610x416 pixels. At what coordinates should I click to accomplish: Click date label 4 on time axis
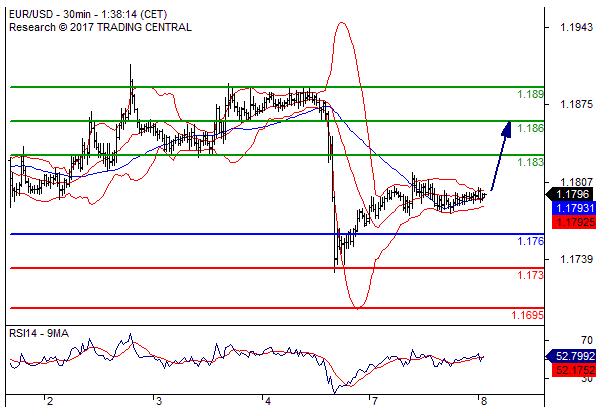267,401
